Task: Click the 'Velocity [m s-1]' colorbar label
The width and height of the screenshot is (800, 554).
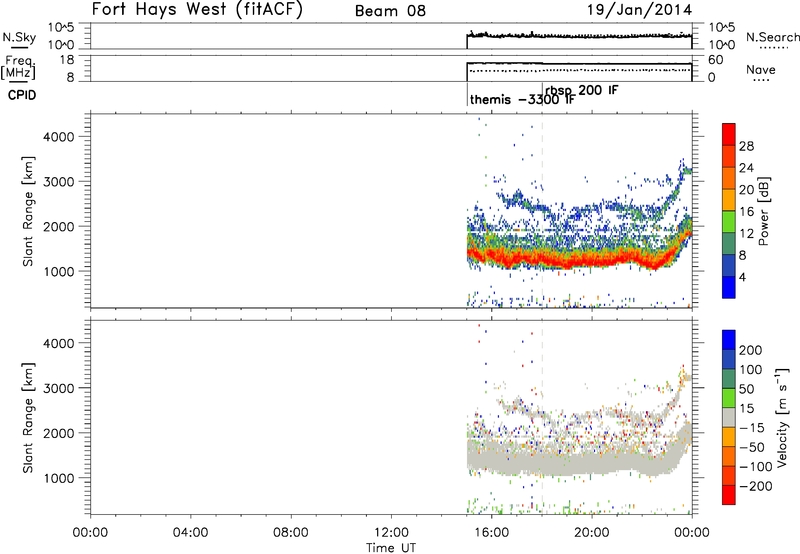Action: (781, 417)
